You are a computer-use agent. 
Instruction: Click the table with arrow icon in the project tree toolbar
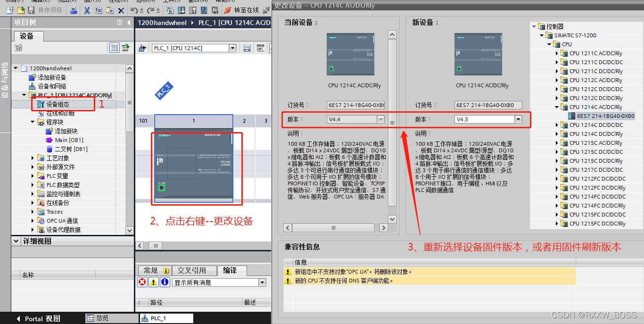125,47
